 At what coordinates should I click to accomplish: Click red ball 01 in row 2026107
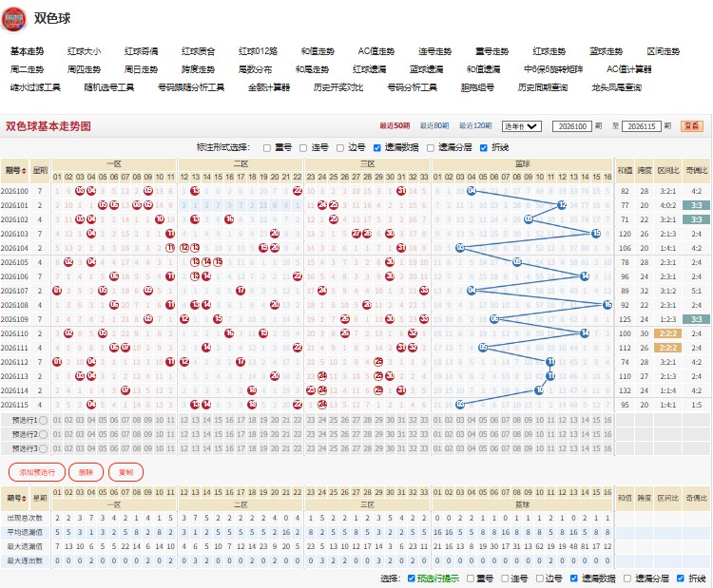[x=57, y=291]
